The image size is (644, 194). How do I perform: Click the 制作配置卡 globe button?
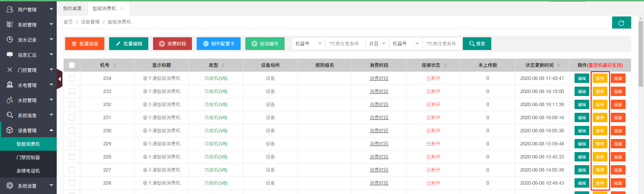pos(218,44)
